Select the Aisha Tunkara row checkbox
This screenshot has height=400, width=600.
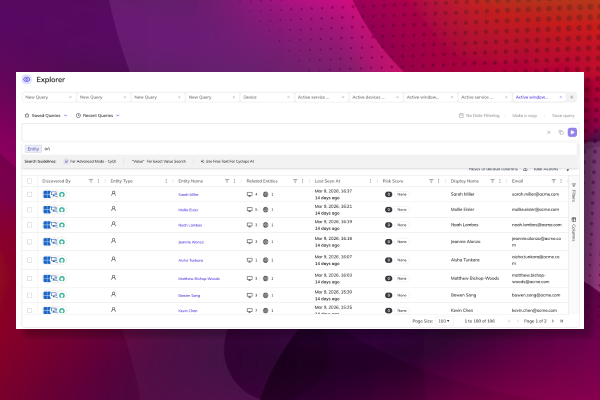[29, 260]
